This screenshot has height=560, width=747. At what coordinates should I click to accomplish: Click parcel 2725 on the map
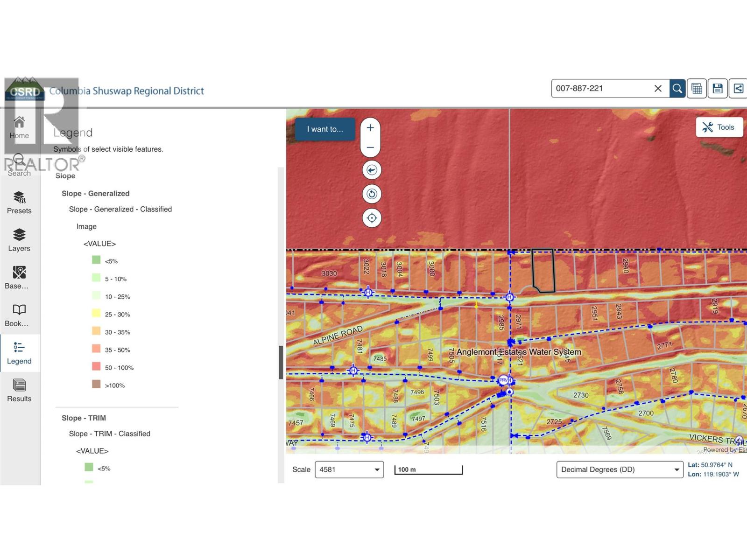pos(554,421)
